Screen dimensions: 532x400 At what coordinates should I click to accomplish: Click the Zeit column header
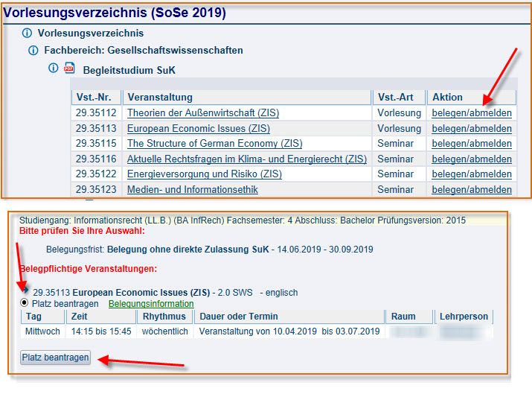click(x=101, y=317)
